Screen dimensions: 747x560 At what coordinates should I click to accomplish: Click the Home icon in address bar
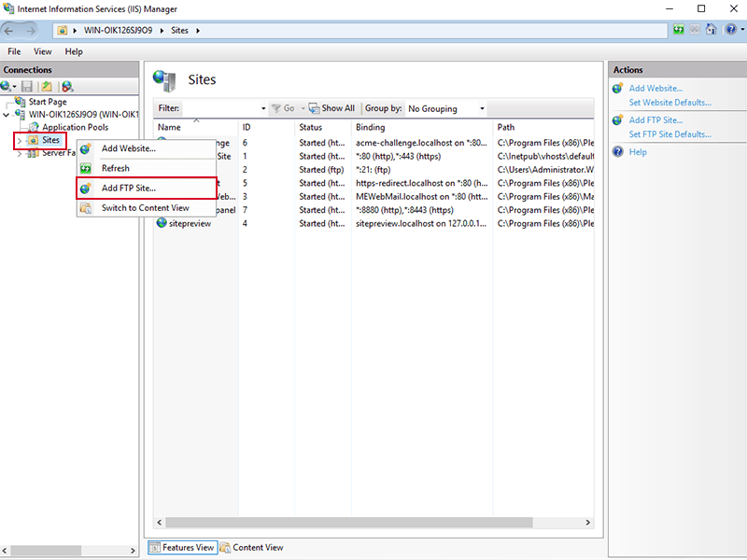click(711, 30)
